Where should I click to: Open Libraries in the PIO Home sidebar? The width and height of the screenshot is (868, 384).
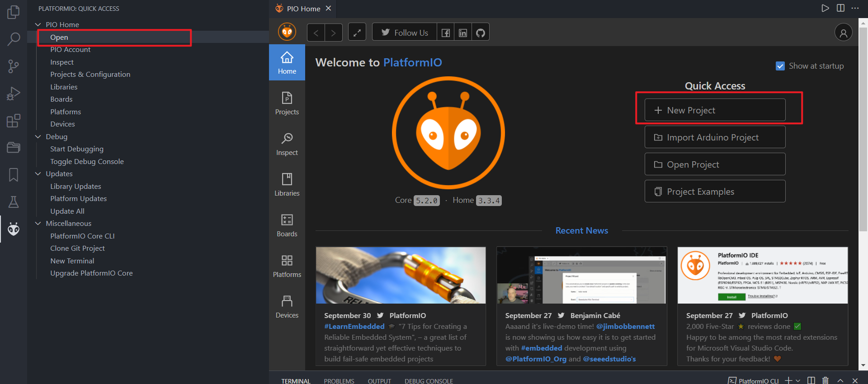pos(287,185)
